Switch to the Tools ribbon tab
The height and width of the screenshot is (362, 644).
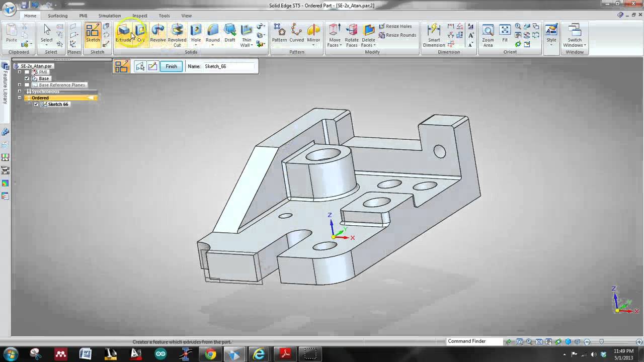tap(164, 16)
